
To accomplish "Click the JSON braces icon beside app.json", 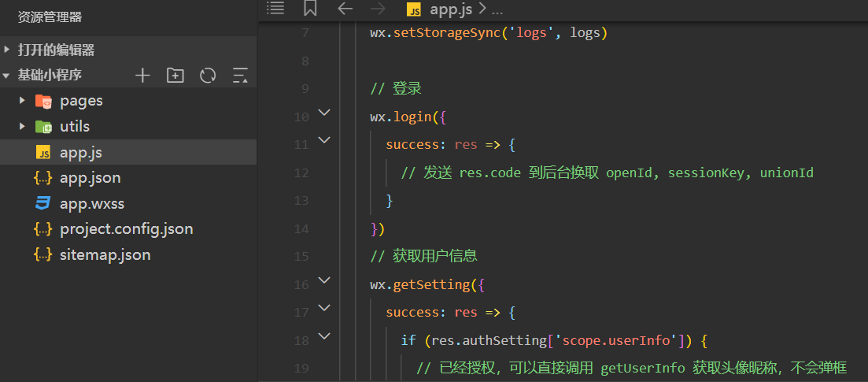I will (x=43, y=178).
